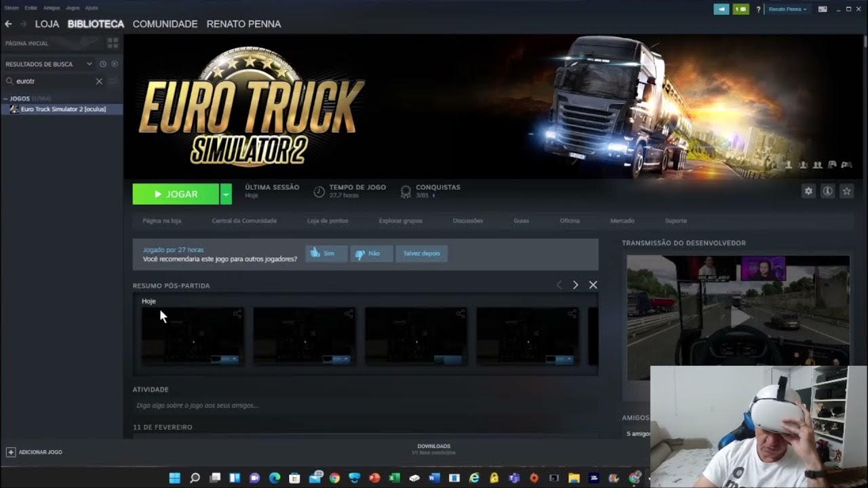Viewport: 868px width, 488px height.
Task: Open Página Inicial in sidebar
Action: coord(27,43)
